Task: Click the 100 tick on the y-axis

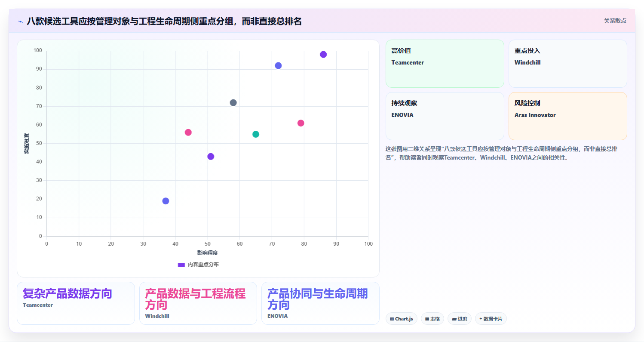Action: [38, 51]
